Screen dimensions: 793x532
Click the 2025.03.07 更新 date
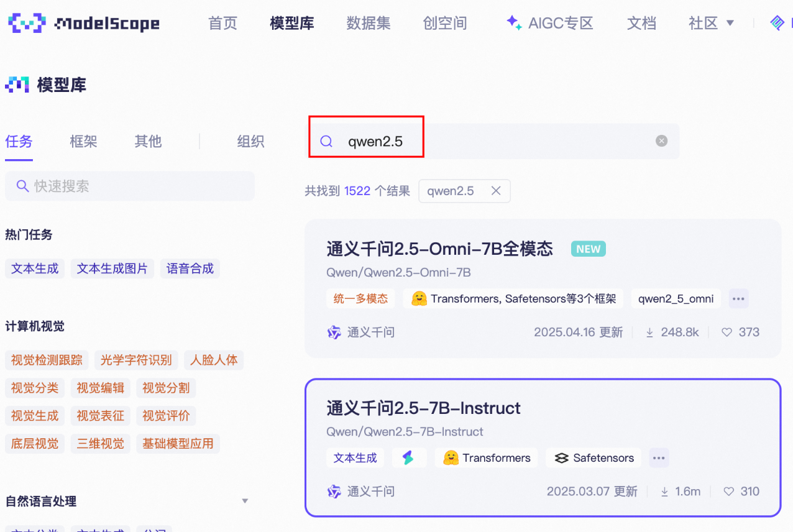coord(592,492)
